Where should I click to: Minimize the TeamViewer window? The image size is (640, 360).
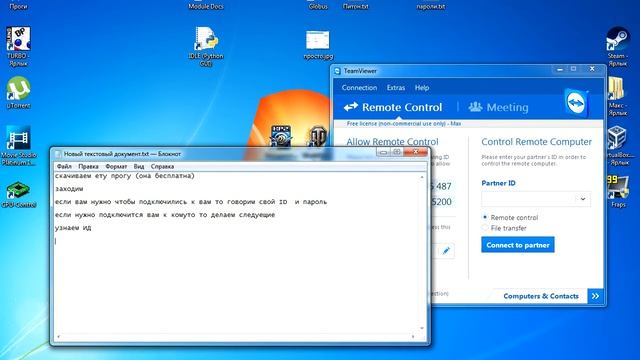tap(560, 69)
